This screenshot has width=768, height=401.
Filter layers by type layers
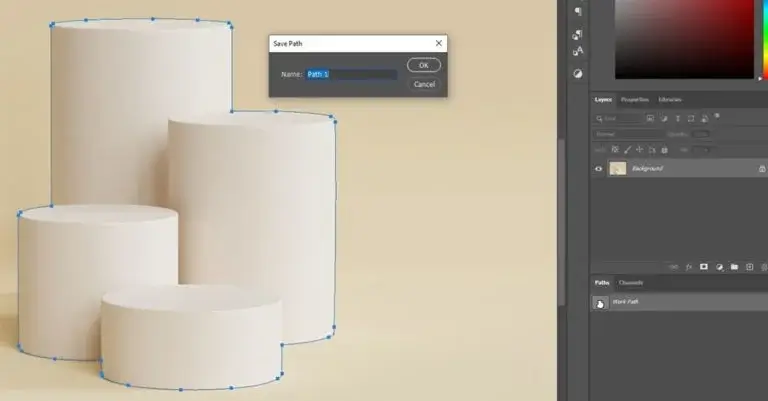(x=678, y=118)
